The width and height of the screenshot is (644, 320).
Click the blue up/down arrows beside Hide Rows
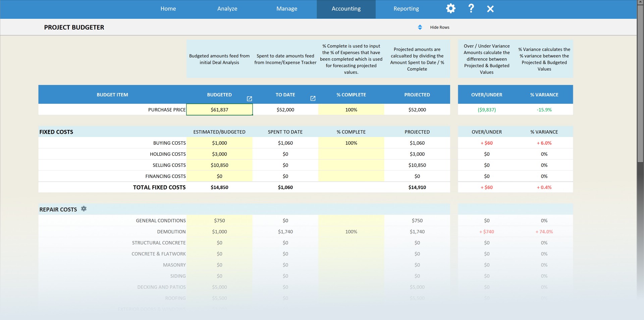pyautogui.click(x=420, y=27)
